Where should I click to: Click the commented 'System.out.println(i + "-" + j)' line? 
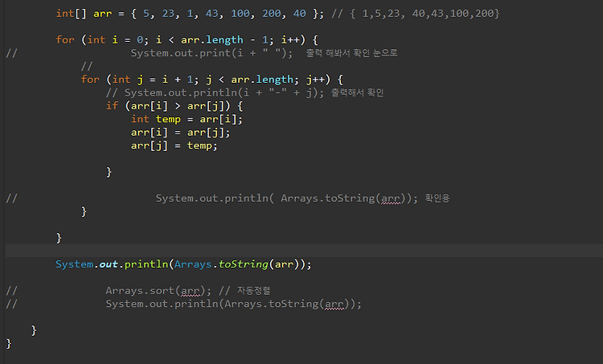215,92
